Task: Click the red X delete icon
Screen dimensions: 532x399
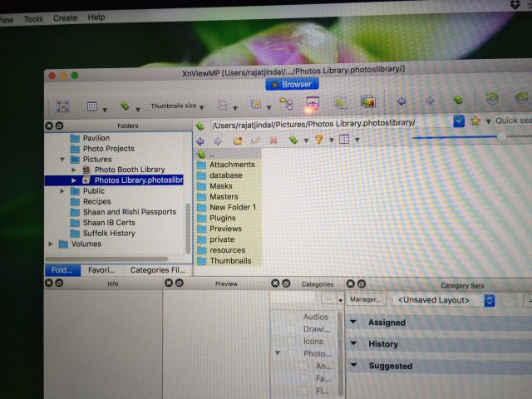Action: (x=273, y=140)
